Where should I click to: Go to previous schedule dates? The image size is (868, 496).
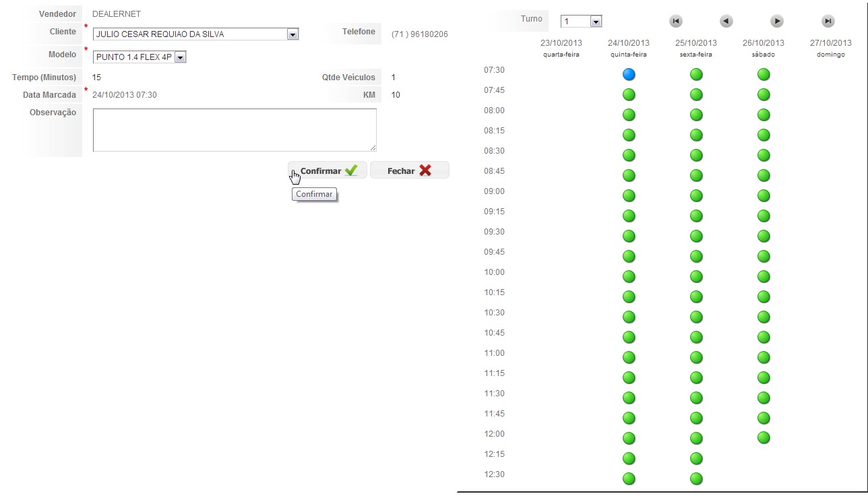tap(726, 21)
